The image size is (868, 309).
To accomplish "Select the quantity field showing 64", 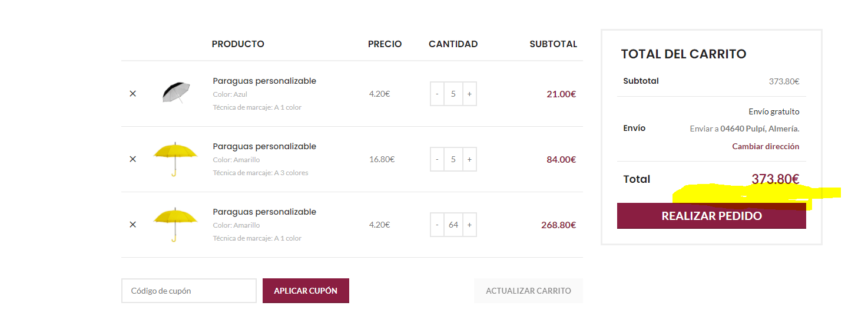I will click(453, 225).
